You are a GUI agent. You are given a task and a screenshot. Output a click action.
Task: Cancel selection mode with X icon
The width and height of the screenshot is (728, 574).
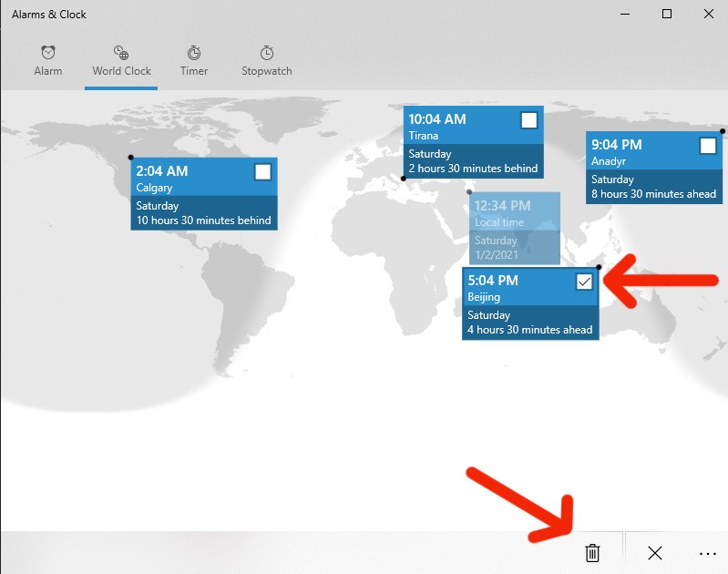(654, 552)
